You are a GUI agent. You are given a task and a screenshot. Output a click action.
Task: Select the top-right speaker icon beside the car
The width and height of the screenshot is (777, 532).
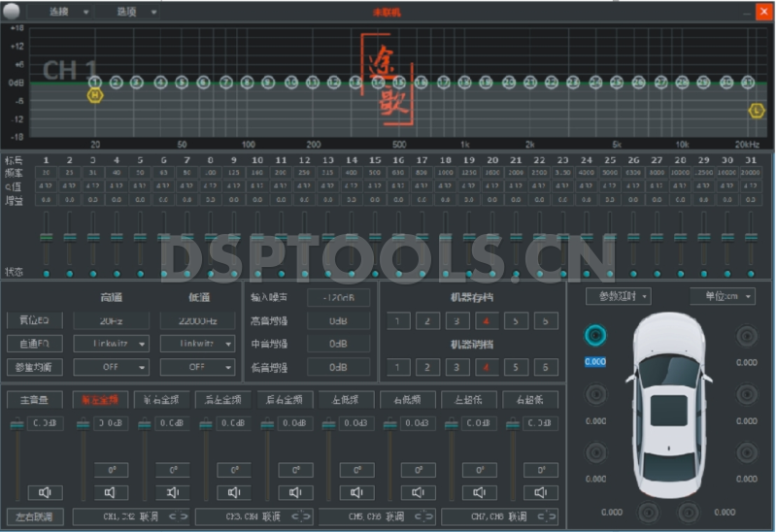pos(746,336)
